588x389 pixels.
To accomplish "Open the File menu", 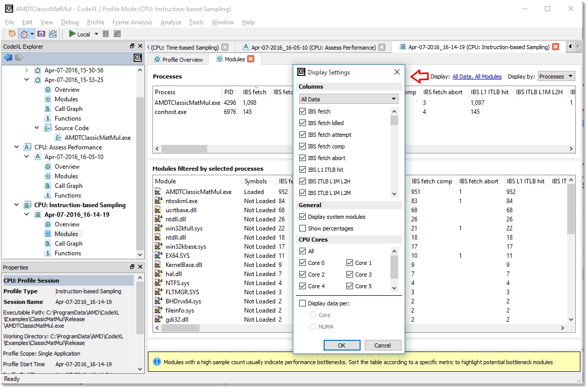I will (x=10, y=22).
